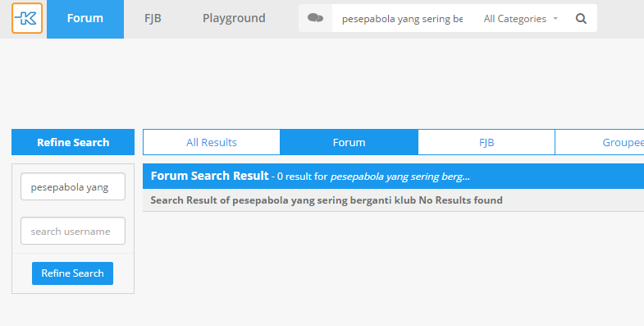Open the Forum top navigation tab
This screenshot has height=326, width=644.
[85, 19]
